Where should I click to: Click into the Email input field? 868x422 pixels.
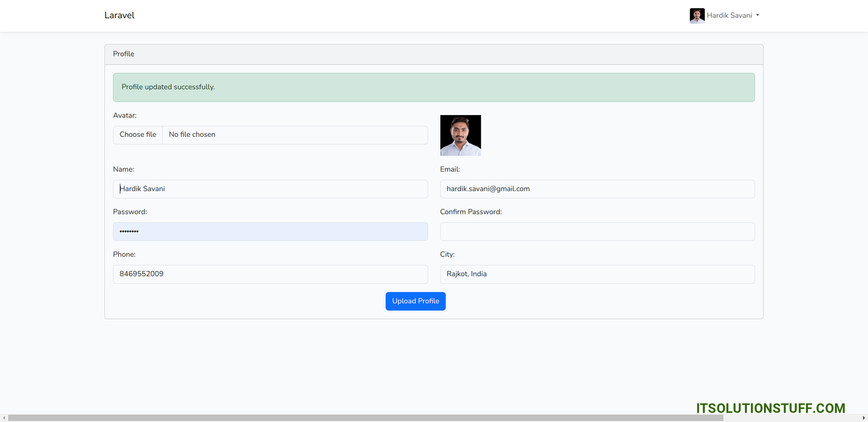click(597, 189)
